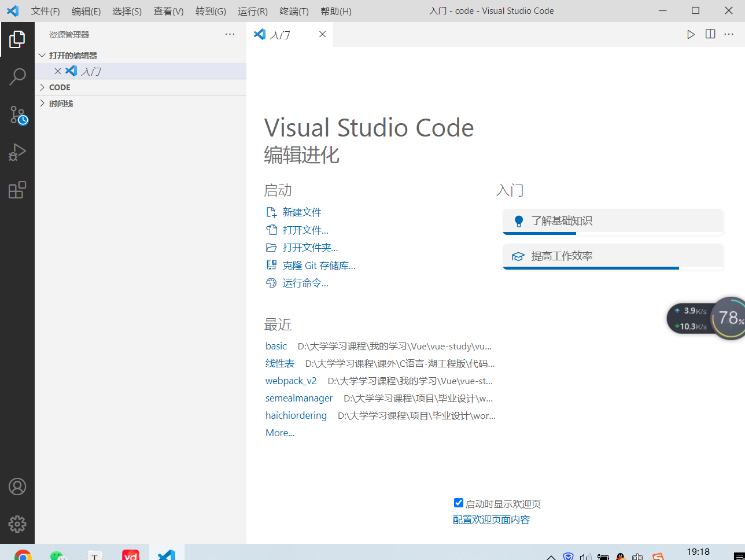Open the Typora taskbar icon
The height and width of the screenshot is (560, 745).
[x=95, y=555]
